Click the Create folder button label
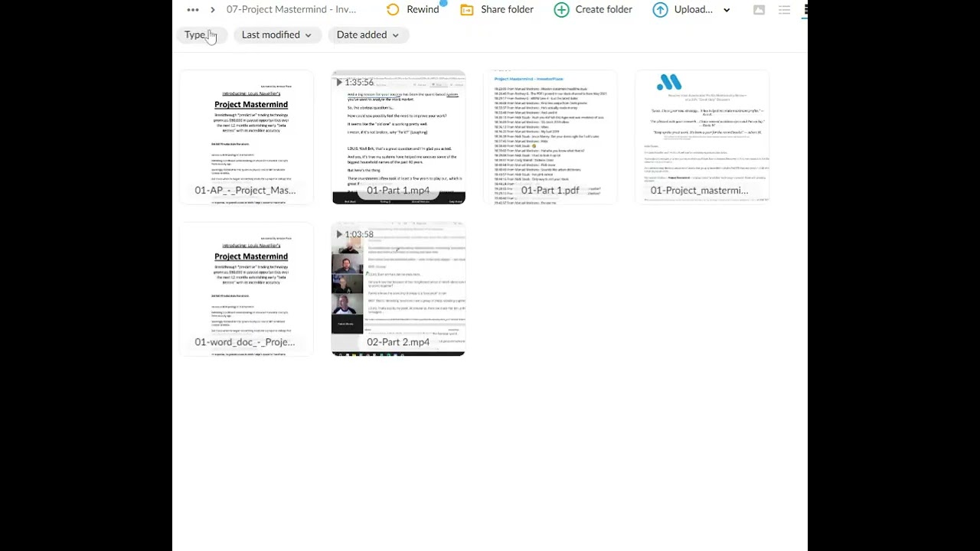 coord(603,10)
